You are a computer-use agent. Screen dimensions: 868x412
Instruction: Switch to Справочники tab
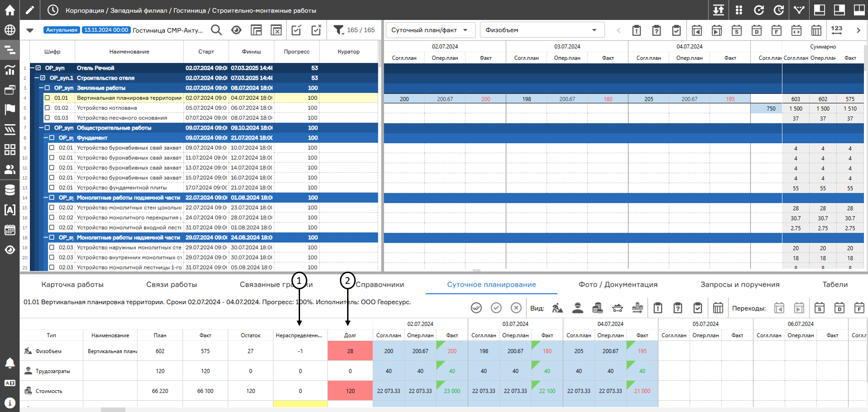click(x=380, y=284)
